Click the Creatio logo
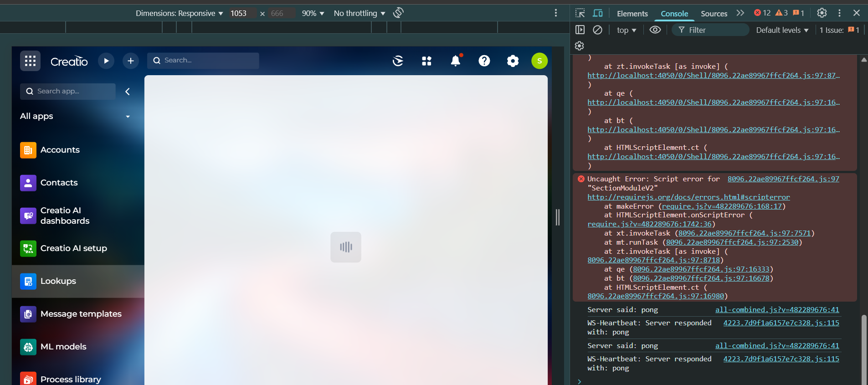The height and width of the screenshot is (385, 868). 69,61
